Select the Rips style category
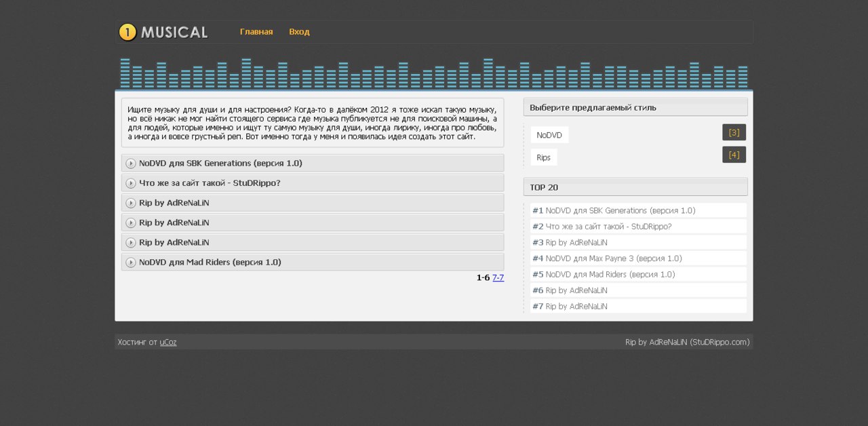 click(543, 157)
